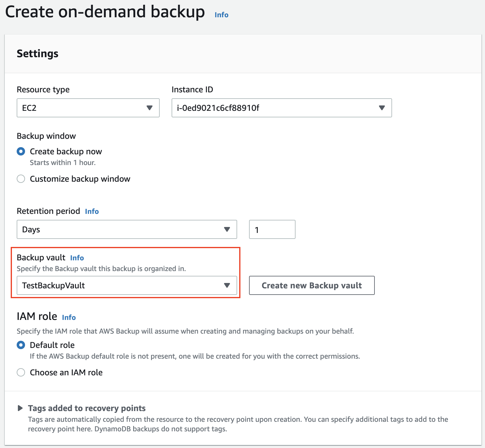Viewport: 485px width, 448px height.
Task: Click the dropdown arrow on Instance ID
Action: (382, 108)
